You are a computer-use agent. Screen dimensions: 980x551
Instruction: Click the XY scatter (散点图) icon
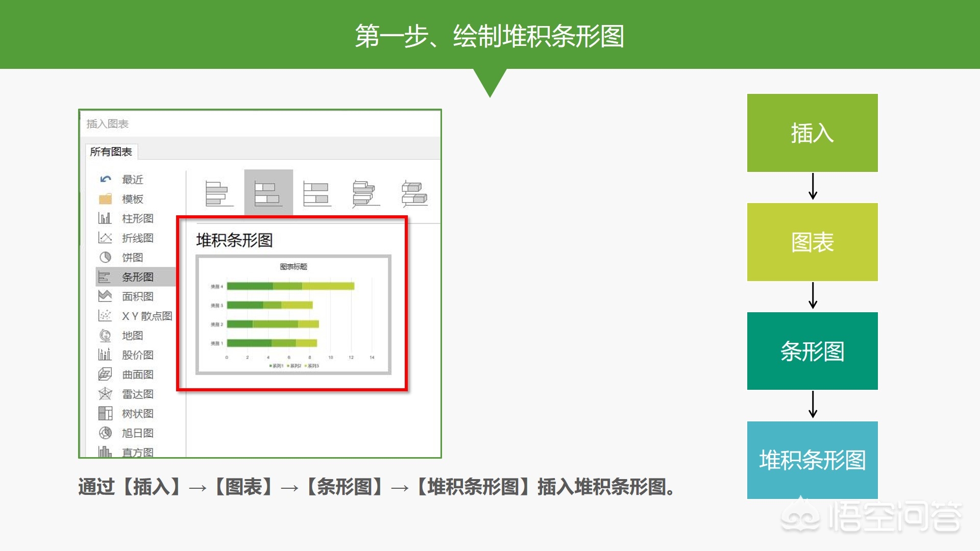pyautogui.click(x=105, y=316)
